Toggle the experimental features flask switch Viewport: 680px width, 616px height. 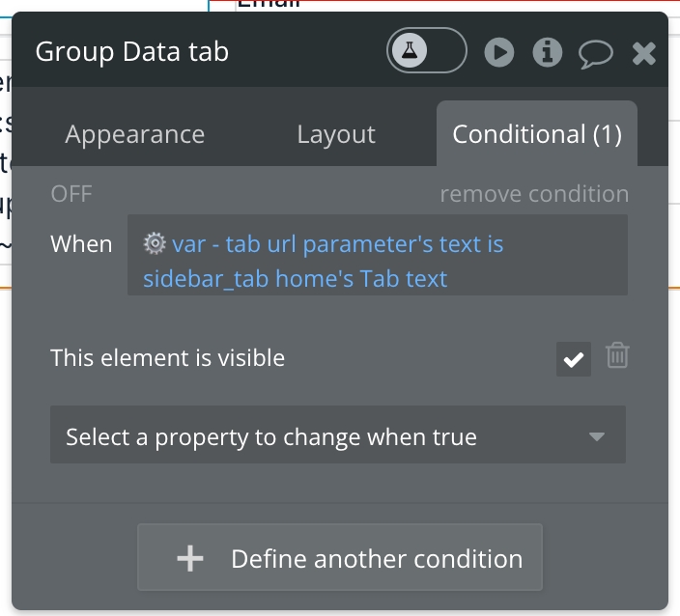[x=426, y=51]
